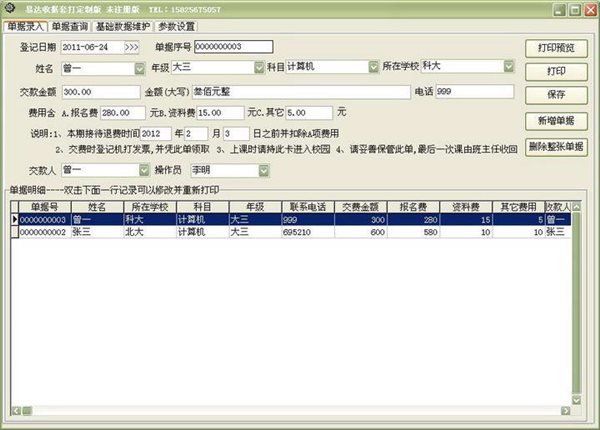Click the 资料费 field showing 15.00
Viewport: 600px width, 430px height.
tap(220, 113)
